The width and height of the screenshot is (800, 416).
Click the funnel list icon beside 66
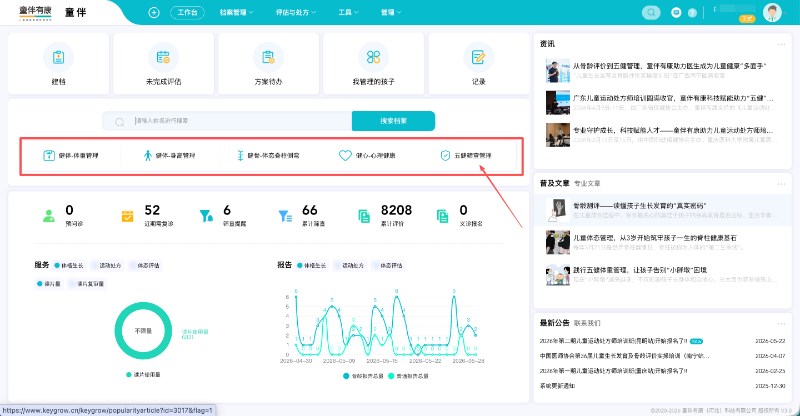(x=285, y=216)
